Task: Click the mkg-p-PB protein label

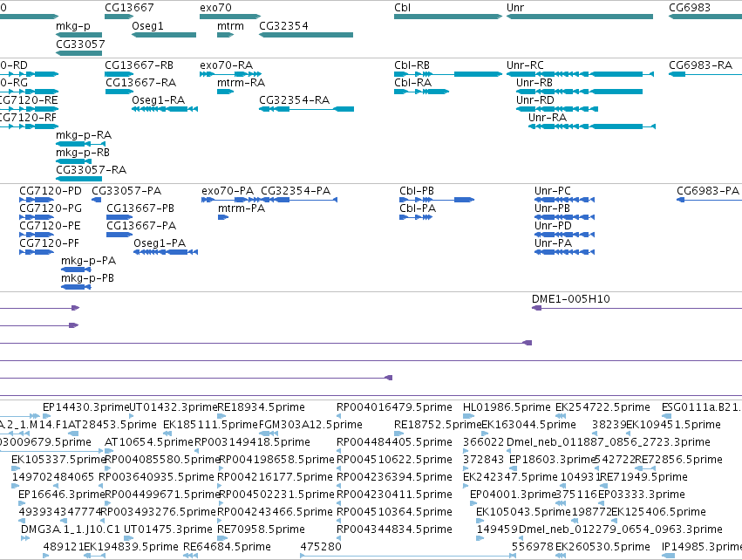Action: click(x=87, y=279)
